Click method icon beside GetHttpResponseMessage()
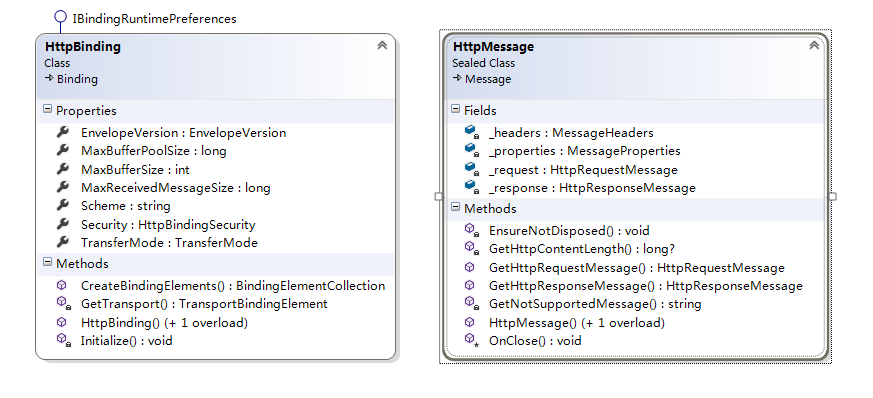Viewport: 873px width, 398px height. point(470,286)
